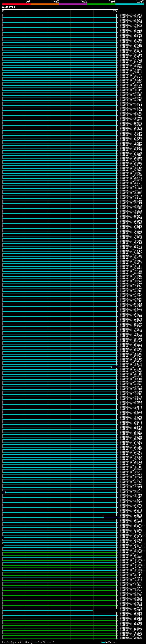The image size is (146, 644).
Task: Select hit label UniRef100_C6T2N8
Action: tap(131, 517)
